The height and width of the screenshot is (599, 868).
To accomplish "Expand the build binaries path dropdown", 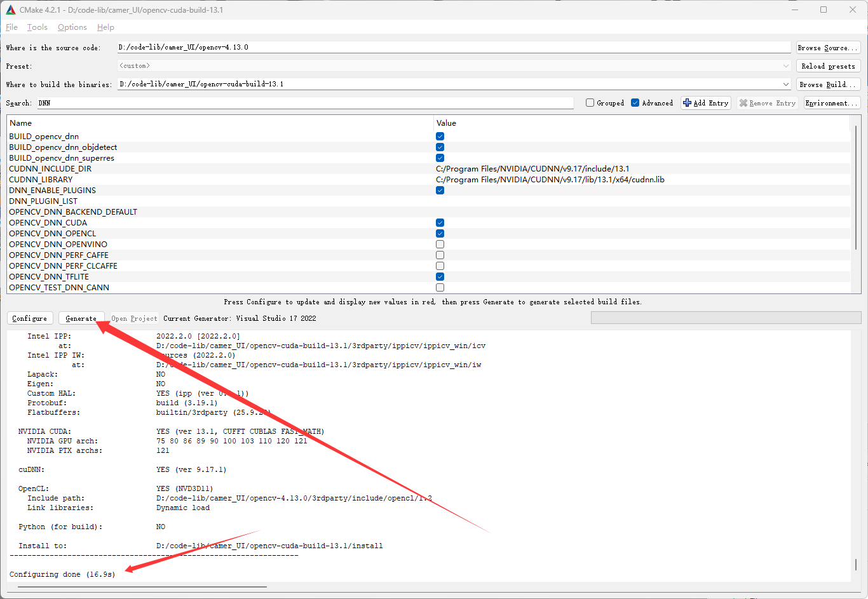I will click(x=786, y=84).
